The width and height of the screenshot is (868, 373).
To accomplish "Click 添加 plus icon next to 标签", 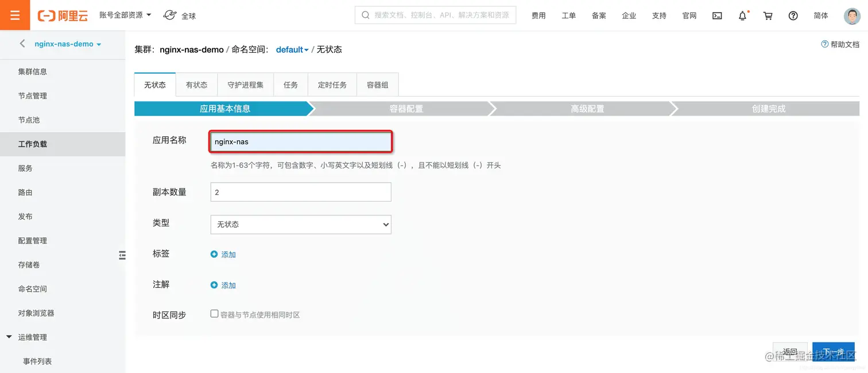I will 215,254.
